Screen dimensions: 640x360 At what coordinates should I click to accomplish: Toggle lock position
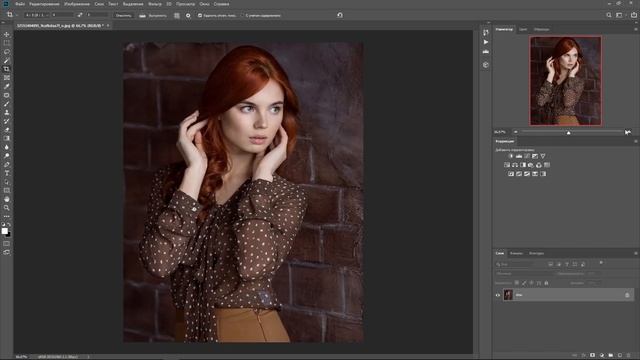(x=531, y=283)
